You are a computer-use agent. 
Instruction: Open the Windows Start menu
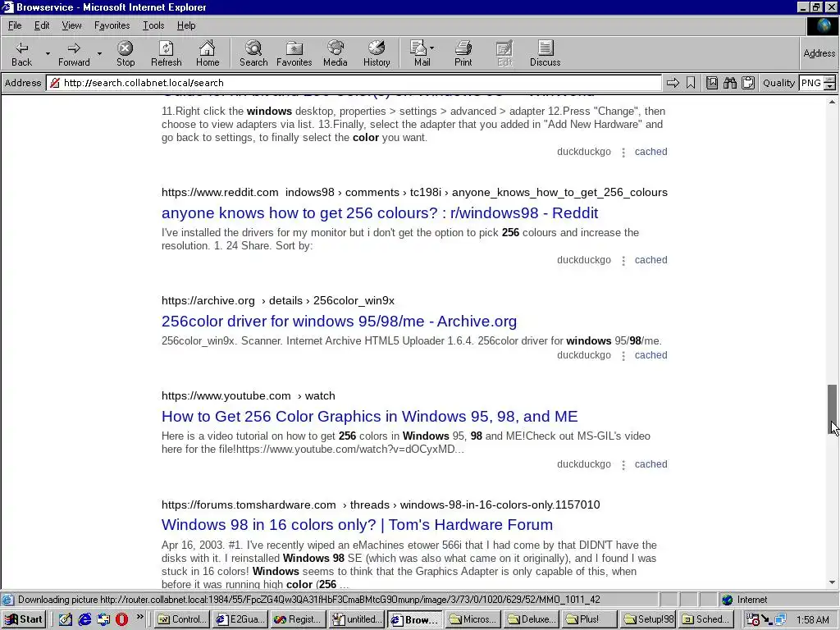24,619
